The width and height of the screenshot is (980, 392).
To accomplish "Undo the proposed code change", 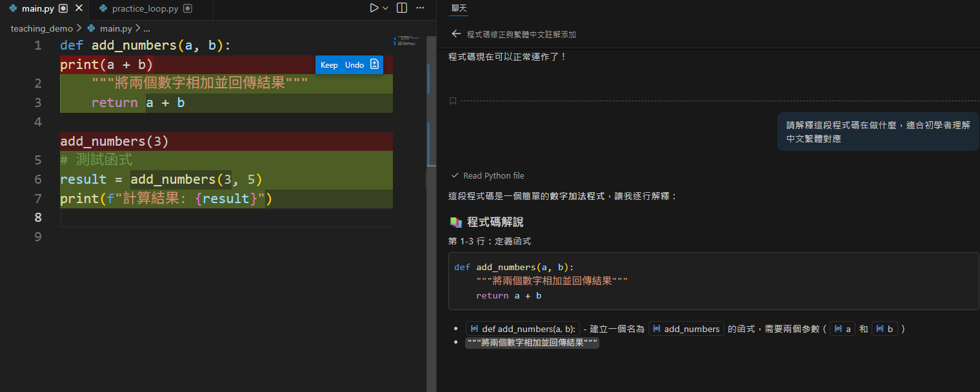I will coord(354,65).
